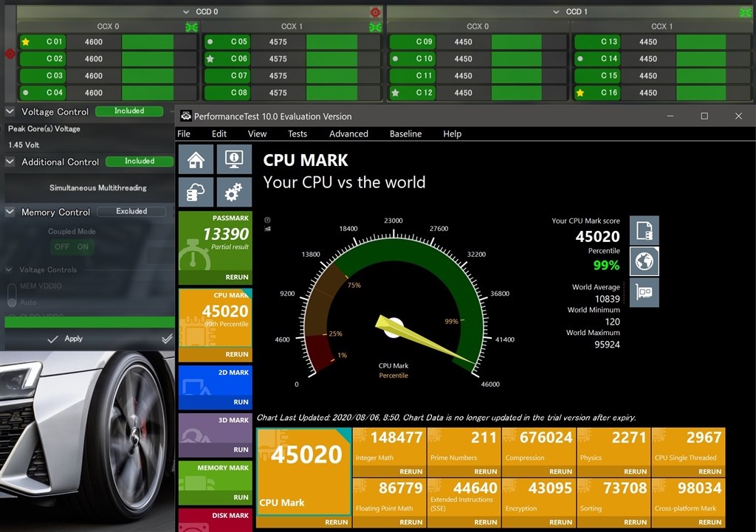Viewport: 756px width, 532px height.
Task: Open the Tests menu
Action: pyautogui.click(x=298, y=134)
